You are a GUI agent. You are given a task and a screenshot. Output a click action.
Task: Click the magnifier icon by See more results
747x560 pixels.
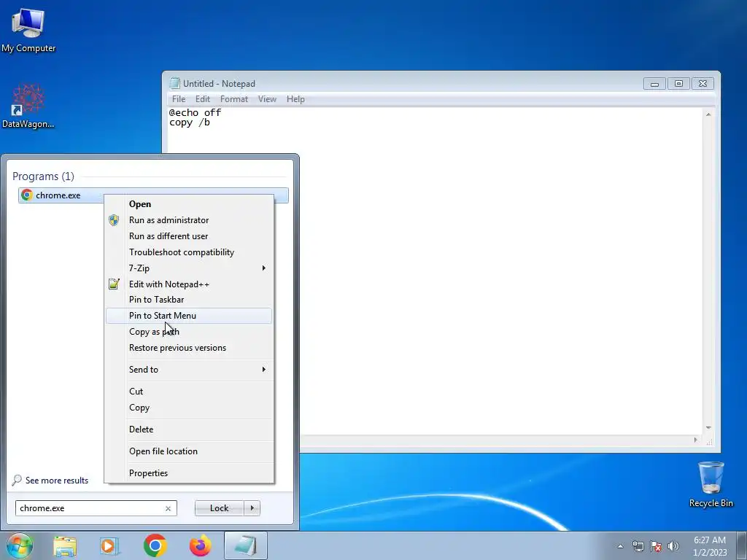(18, 480)
